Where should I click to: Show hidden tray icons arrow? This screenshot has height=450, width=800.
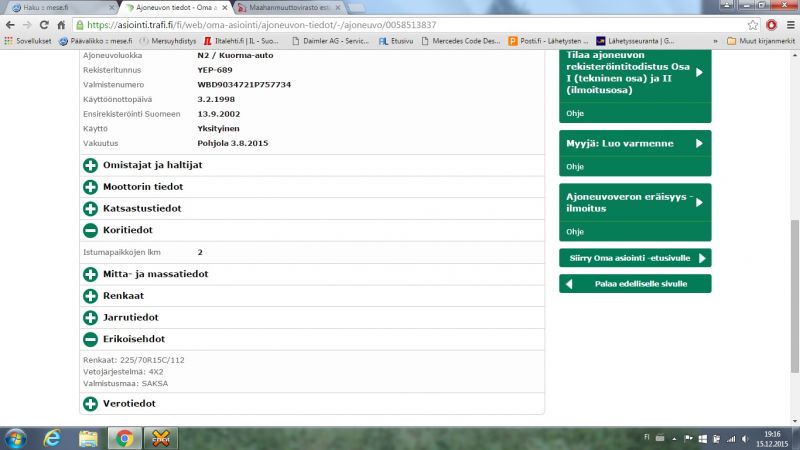click(x=674, y=439)
